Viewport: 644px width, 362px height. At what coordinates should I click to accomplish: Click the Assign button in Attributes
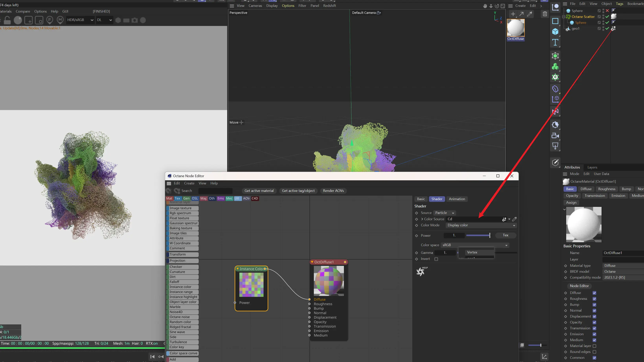point(571,203)
